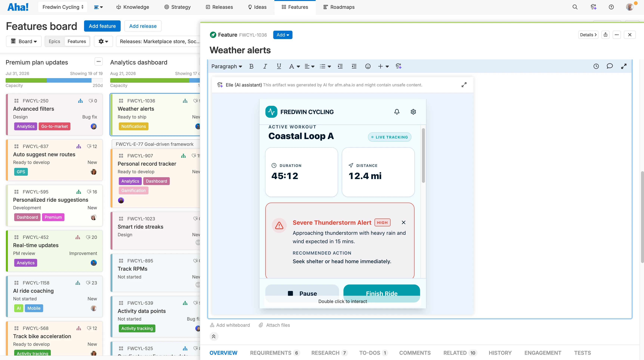
Task: Open more options menu for feature drawer
Action: coord(617,35)
